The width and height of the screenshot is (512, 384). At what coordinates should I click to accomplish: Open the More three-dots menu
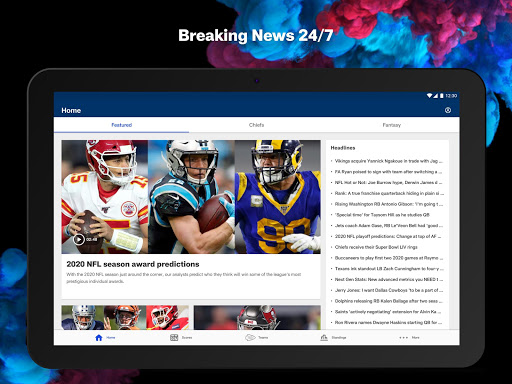click(403, 338)
